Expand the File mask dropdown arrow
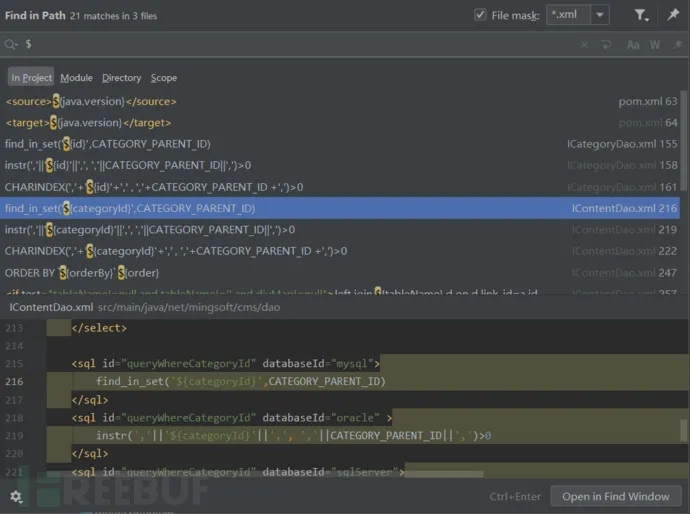Viewport: 690px width, 514px height. tap(599, 15)
